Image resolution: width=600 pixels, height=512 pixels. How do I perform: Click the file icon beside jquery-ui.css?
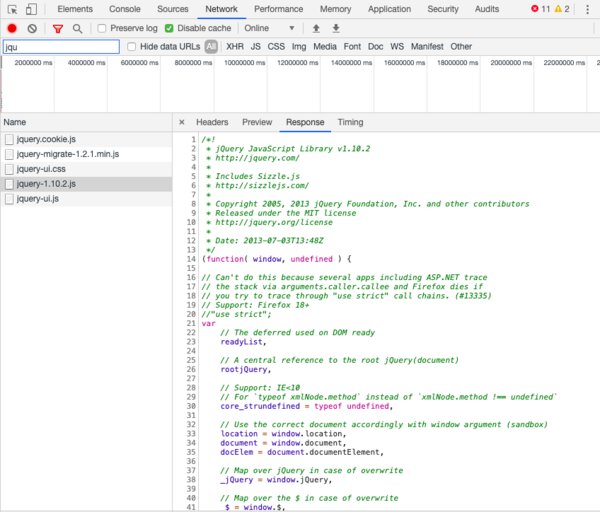9,169
